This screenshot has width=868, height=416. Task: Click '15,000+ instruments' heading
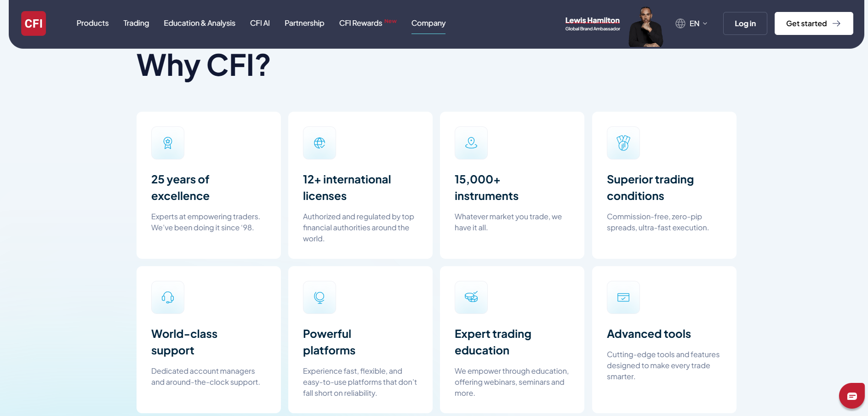tap(486, 188)
